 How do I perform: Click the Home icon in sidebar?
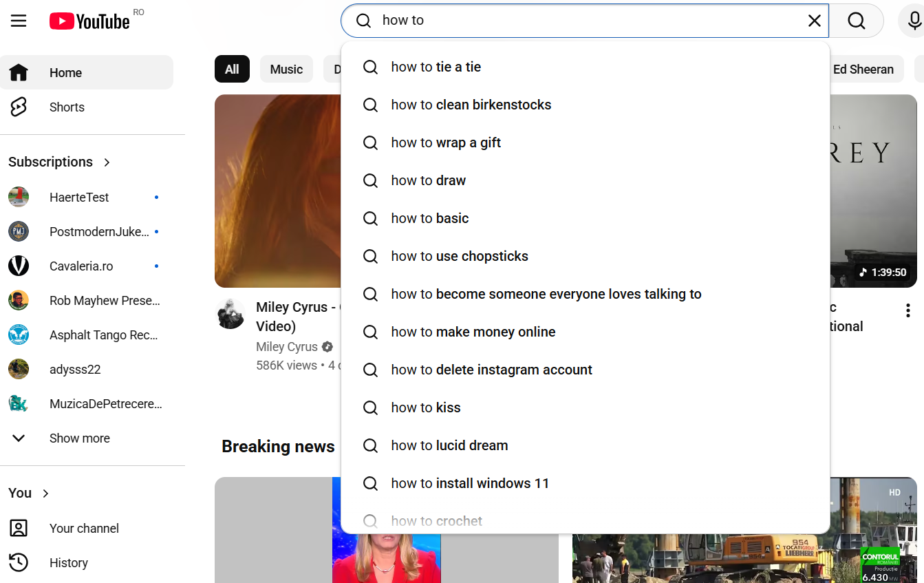[19, 72]
